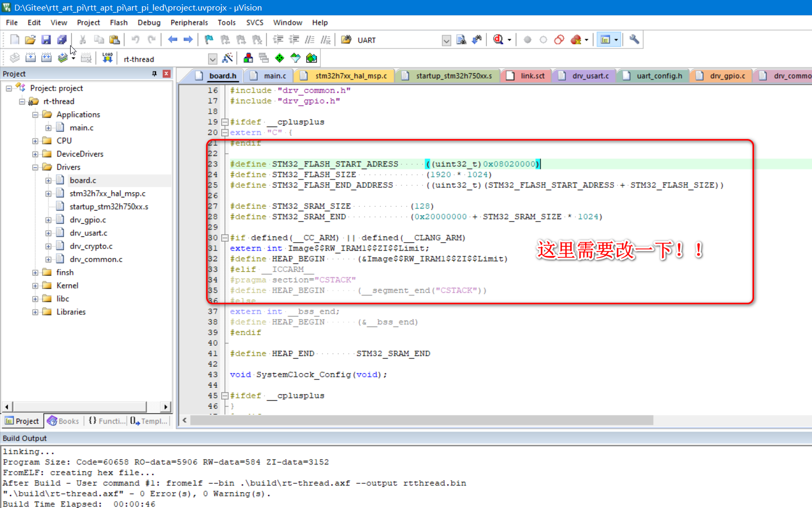Expand the DeviceDrivers folder
The width and height of the screenshot is (812, 508).
point(35,154)
